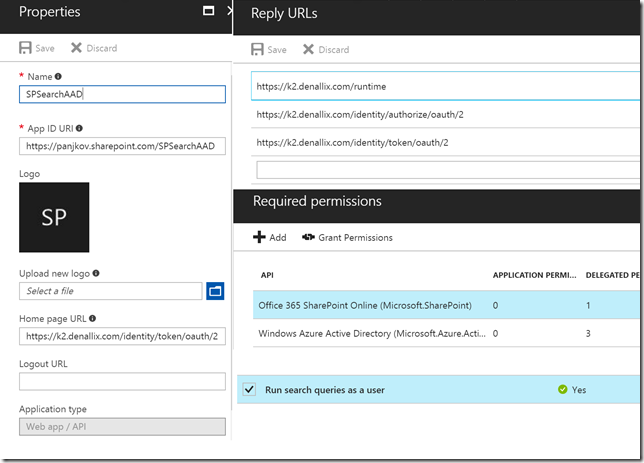
Task: Toggle Run search queries as a user checkbox
Action: (249, 389)
